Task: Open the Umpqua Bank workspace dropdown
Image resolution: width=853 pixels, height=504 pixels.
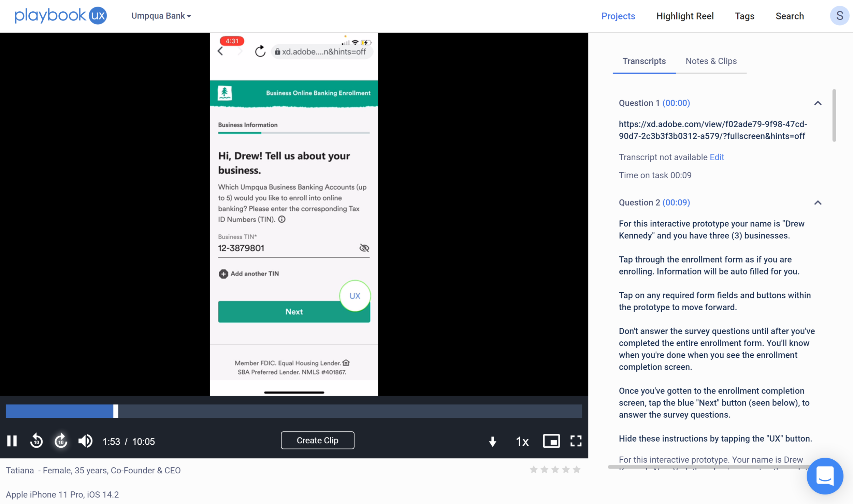Action: (x=161, y=16)
